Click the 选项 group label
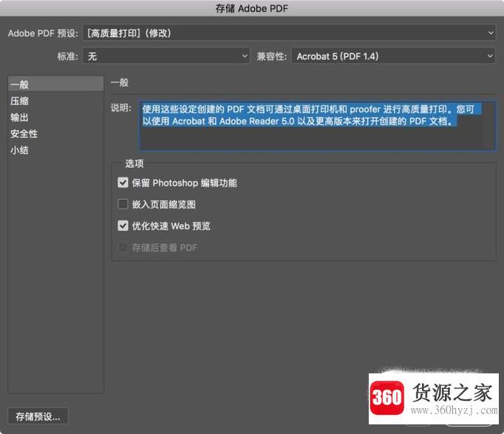This screenshot has width=504, height=434. (x=134, y=163)
